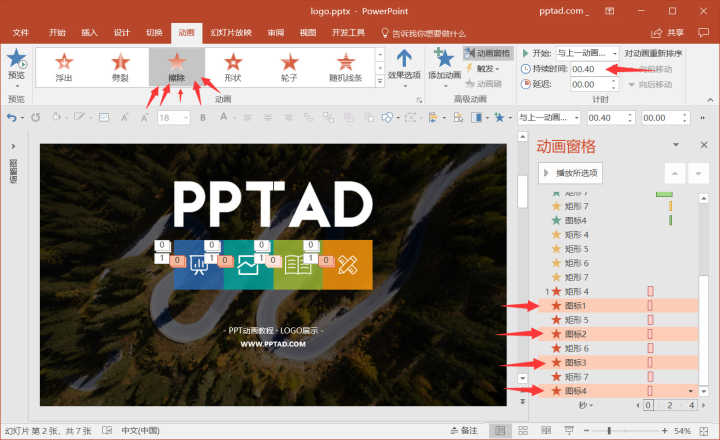
Task: Open the 秒 seconds zoom dropdown
Action: coord(585,405)
